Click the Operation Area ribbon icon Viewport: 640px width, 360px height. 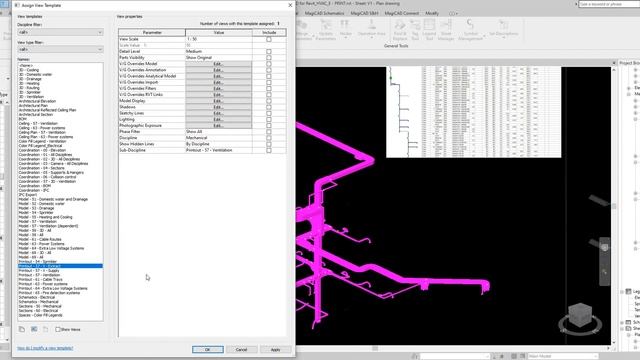click(x=371, y=28)
